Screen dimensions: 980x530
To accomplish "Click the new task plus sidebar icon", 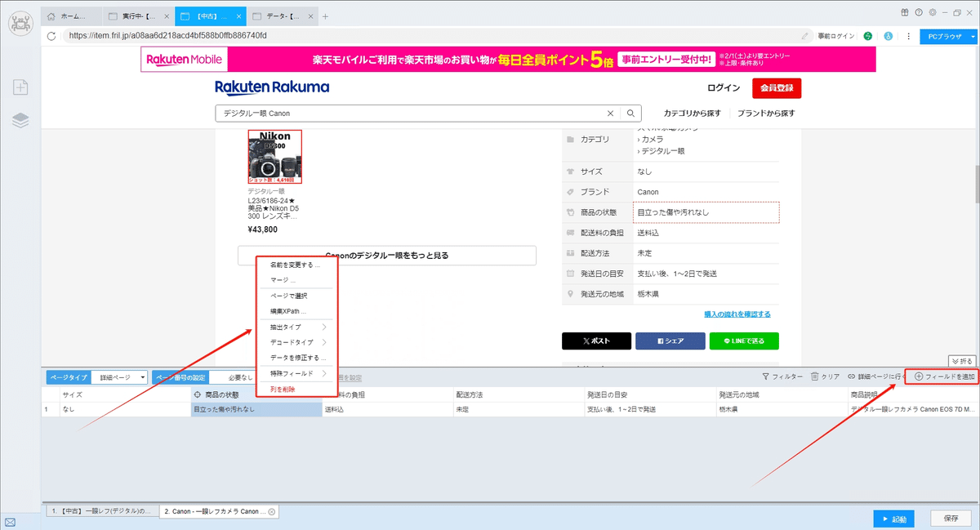I will click(x=20, y=87).
